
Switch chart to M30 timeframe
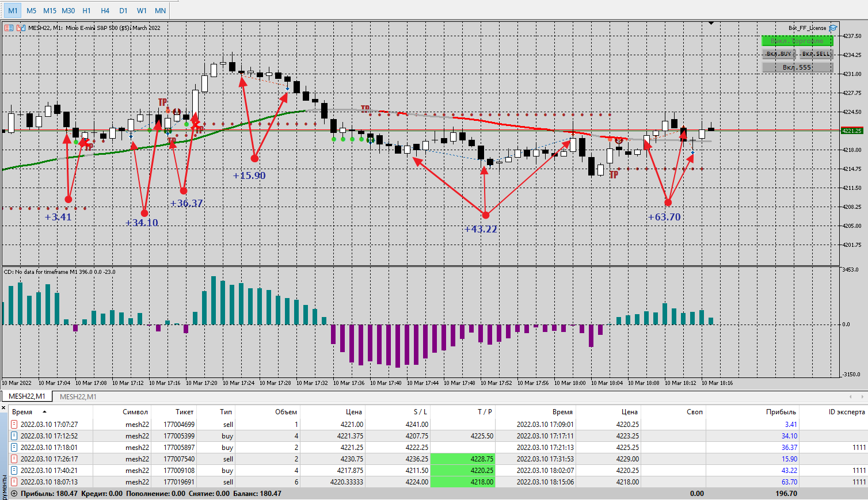(x=68, y=10)
